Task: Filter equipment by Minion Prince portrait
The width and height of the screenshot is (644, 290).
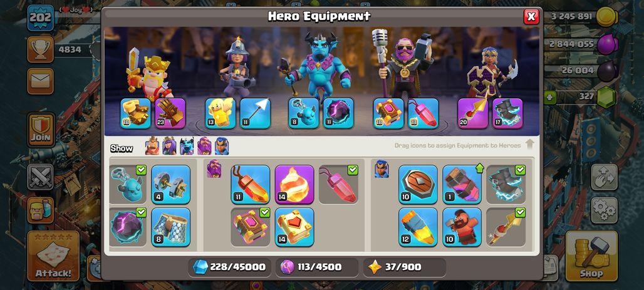Action: pyautogui.click(x=187, y=146)
